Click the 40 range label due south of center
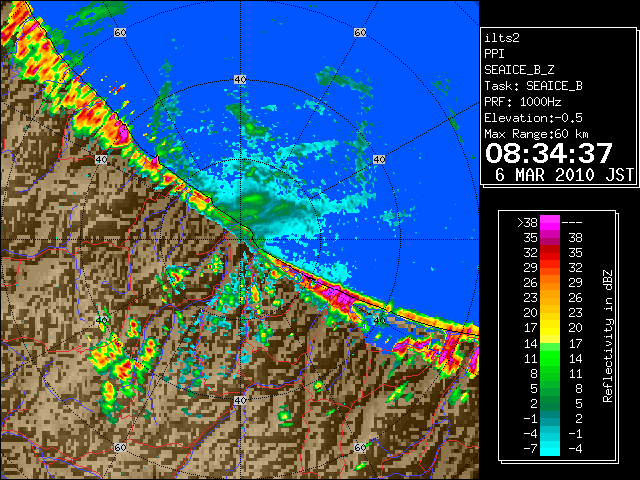The image size is (640, 480). [x=240, y=400]
